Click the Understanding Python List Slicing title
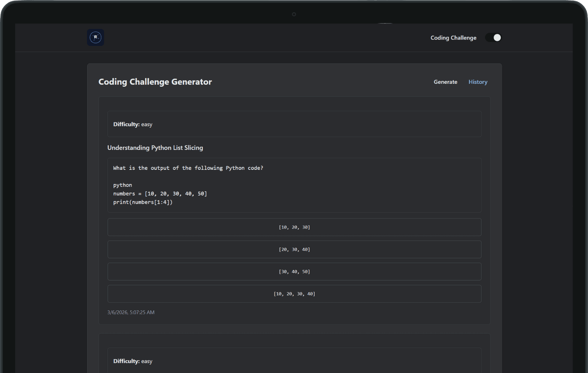The image size is (588, 373). tap(155, 147)
